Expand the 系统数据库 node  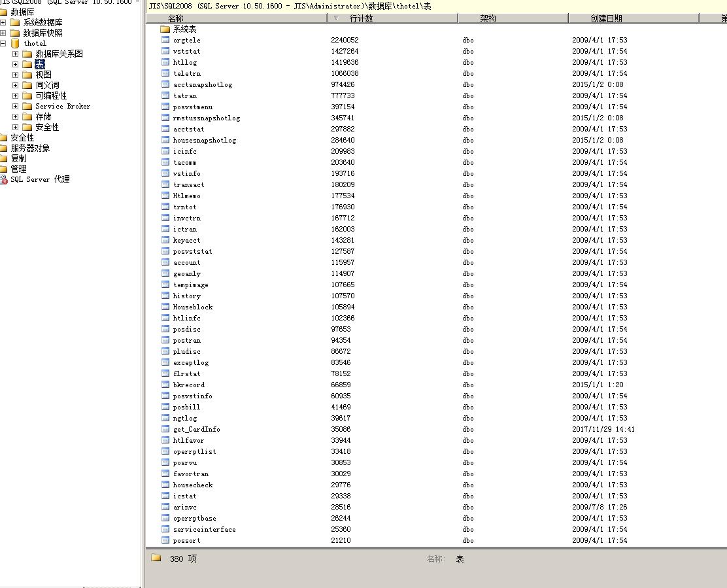(x=3, y=22)
